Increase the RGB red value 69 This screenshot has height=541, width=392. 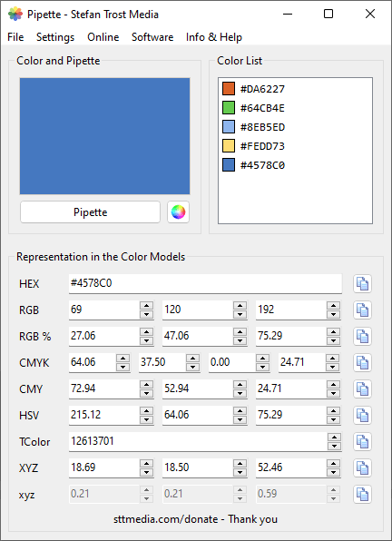[x=146, y=306]
